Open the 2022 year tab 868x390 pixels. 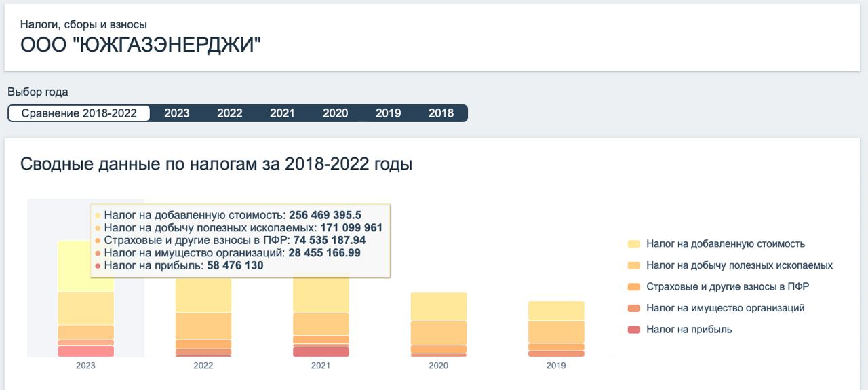pyautogui.click(x=230, y=113)
